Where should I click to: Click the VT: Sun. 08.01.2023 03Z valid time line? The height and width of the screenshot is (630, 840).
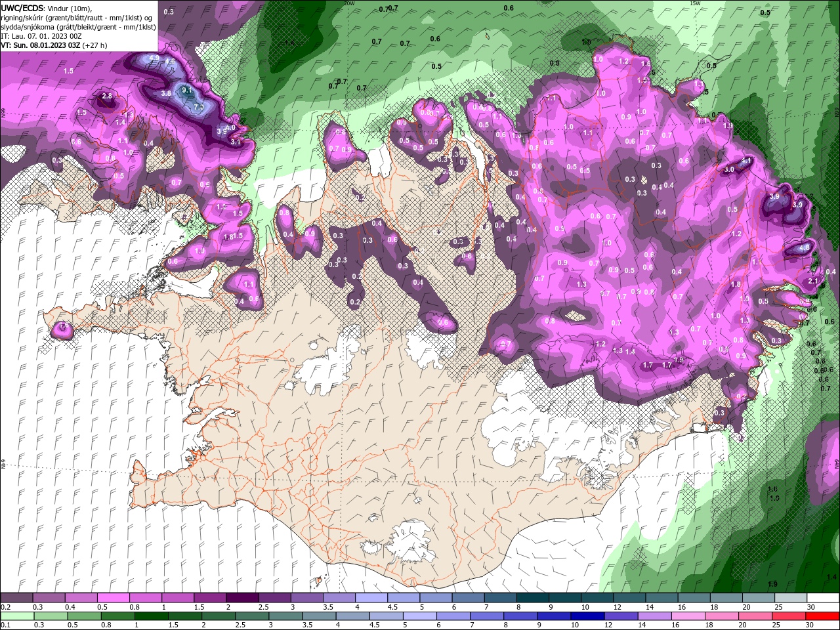click(54, 45)
